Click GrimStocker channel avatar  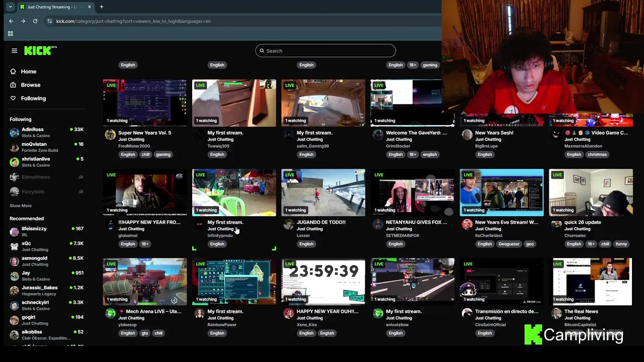pyautogui.click(x=378, y=135)
